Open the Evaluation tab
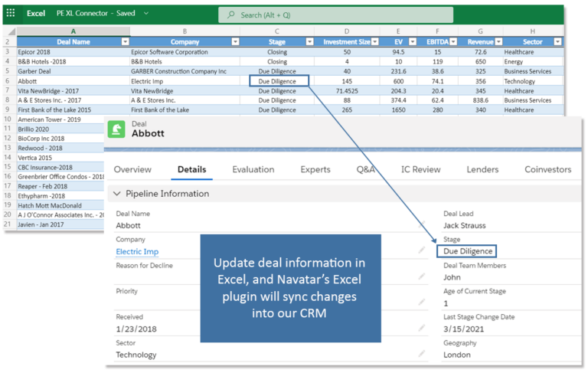588x386 pixels. click(x=253, y=169)
